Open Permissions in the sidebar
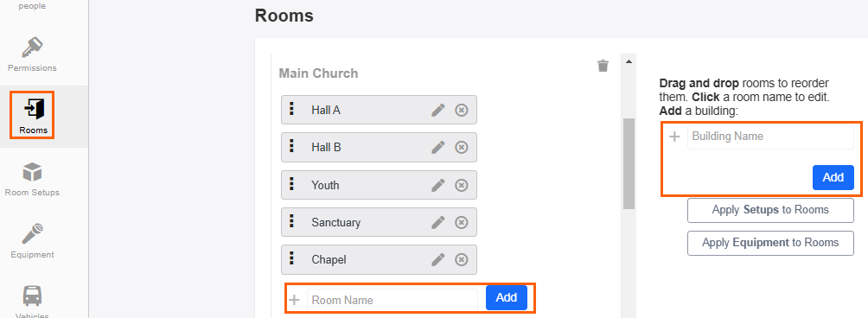The image size is (868, 318). pyautogui.click(x=32, y=54)
